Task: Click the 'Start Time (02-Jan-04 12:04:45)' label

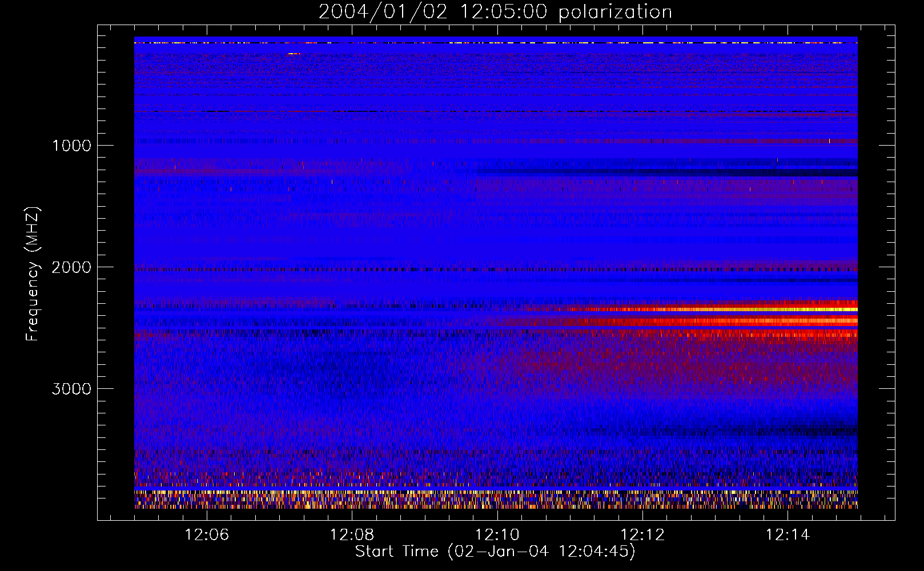Action: coord(495,551)
